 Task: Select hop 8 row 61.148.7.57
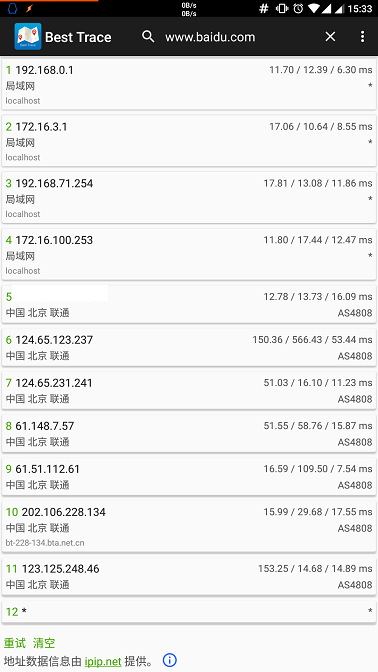pyautogui.click(x=189, y=433)
